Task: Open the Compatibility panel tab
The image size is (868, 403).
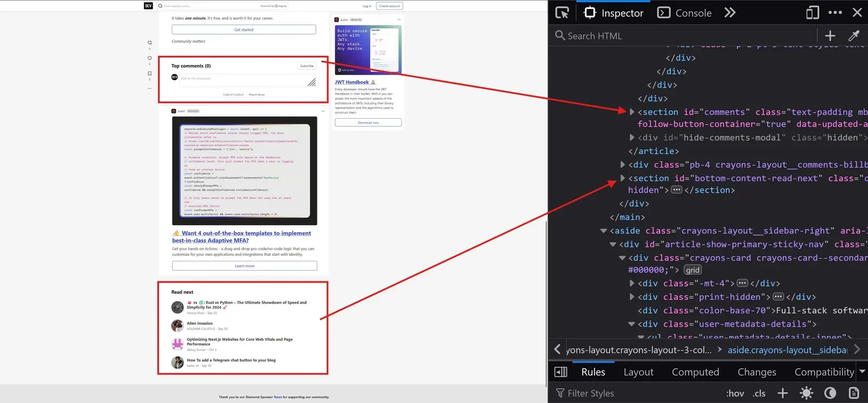Action: (x=824, y=372)
